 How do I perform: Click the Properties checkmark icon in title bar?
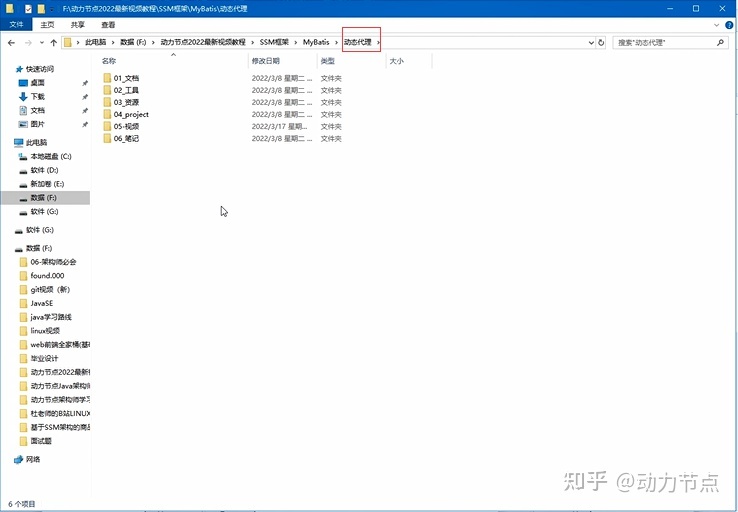pyautogui.click(x=28, y=8)
